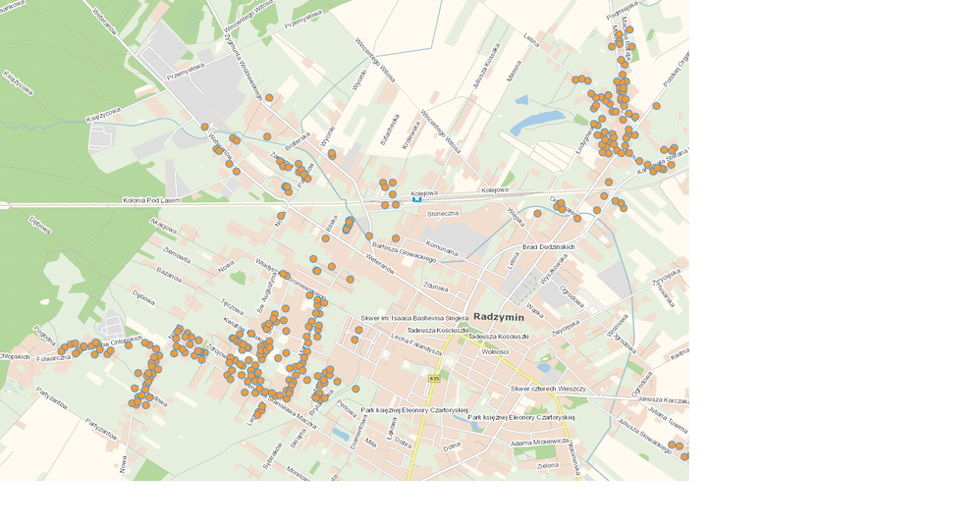This screenshot has height=524, width=980.
Task: Click the yellow 635 road number shield
Action: tap(434, 378)
